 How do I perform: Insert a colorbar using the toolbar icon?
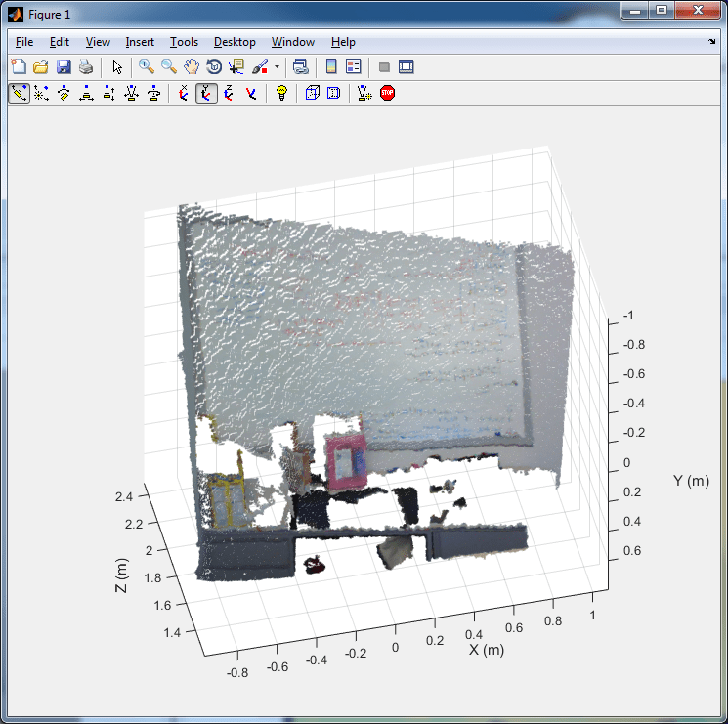pos(331,66)
